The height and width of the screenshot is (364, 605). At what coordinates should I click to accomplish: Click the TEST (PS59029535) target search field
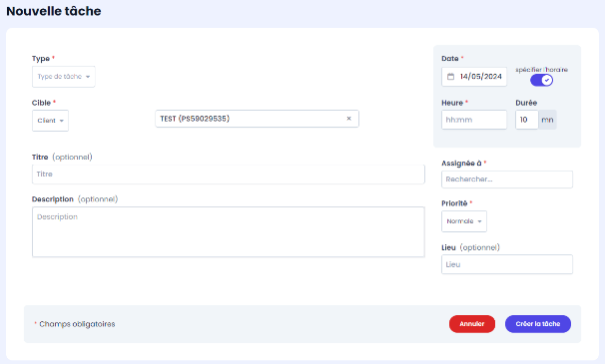click(x=257, y=119)
